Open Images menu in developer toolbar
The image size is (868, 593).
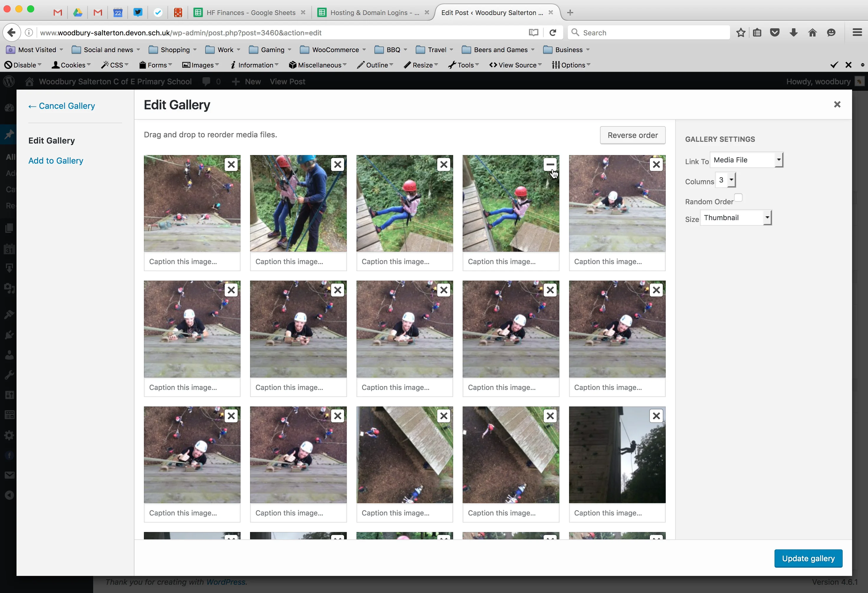coord(200,65)
